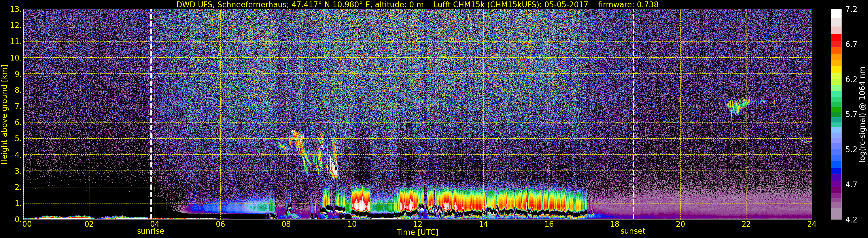Click the time axis tick '24'

click(812, 224)
